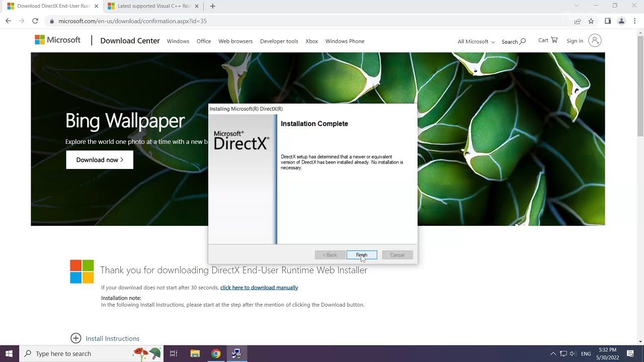Viewport: 644px width, 362px height.
Task: Click here to download manually link
Action: (259, 288)
